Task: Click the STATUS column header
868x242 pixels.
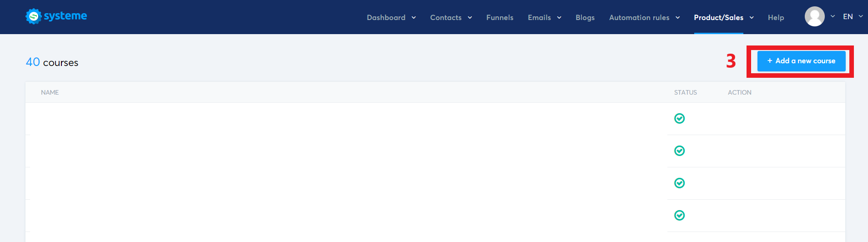Action: pyautogui.click(x=685, y=92)
